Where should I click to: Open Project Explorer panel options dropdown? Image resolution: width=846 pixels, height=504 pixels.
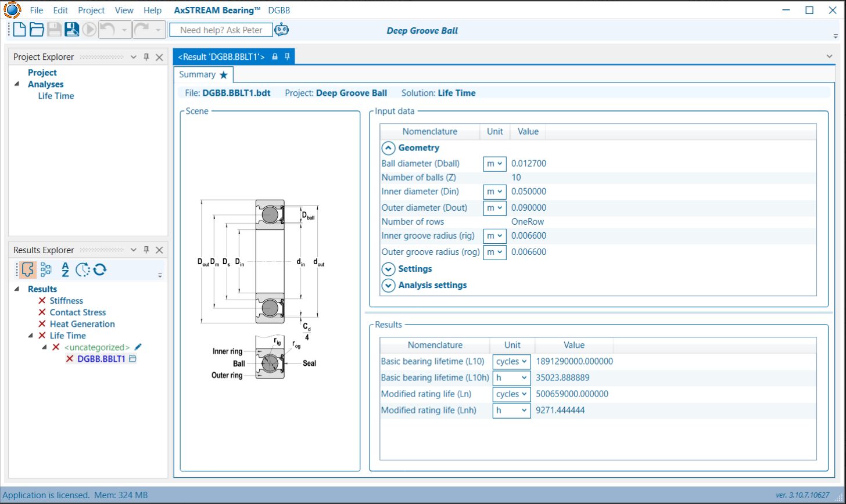pyautogui.click(x=133, y=57)
